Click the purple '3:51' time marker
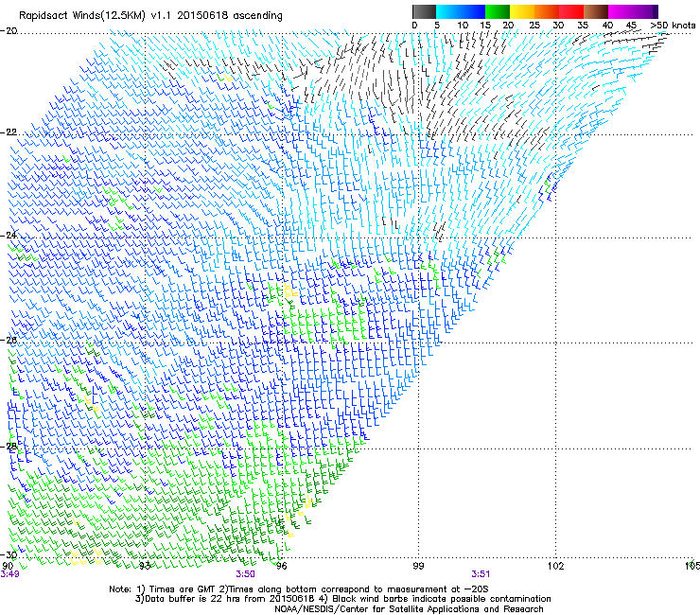The width and height of the screenshot is (700, 615). [481, 574]
